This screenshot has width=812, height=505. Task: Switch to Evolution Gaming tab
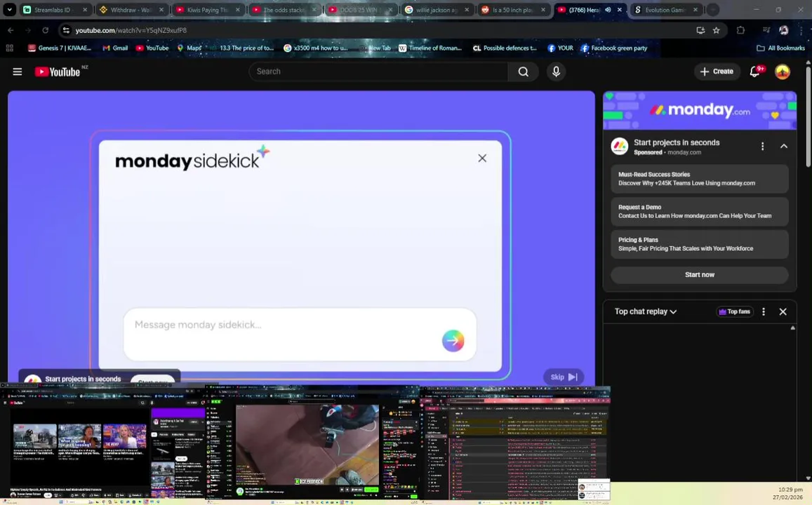[665, 10]
